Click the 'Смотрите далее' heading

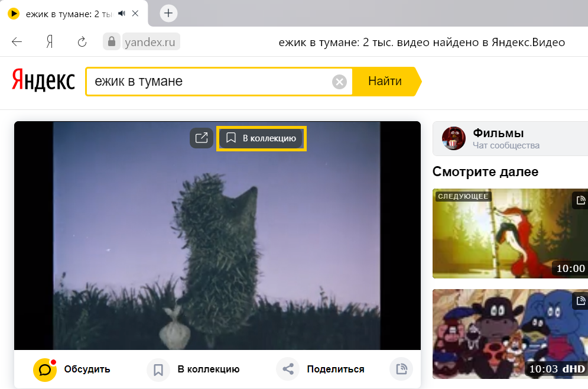click(485, 172)
